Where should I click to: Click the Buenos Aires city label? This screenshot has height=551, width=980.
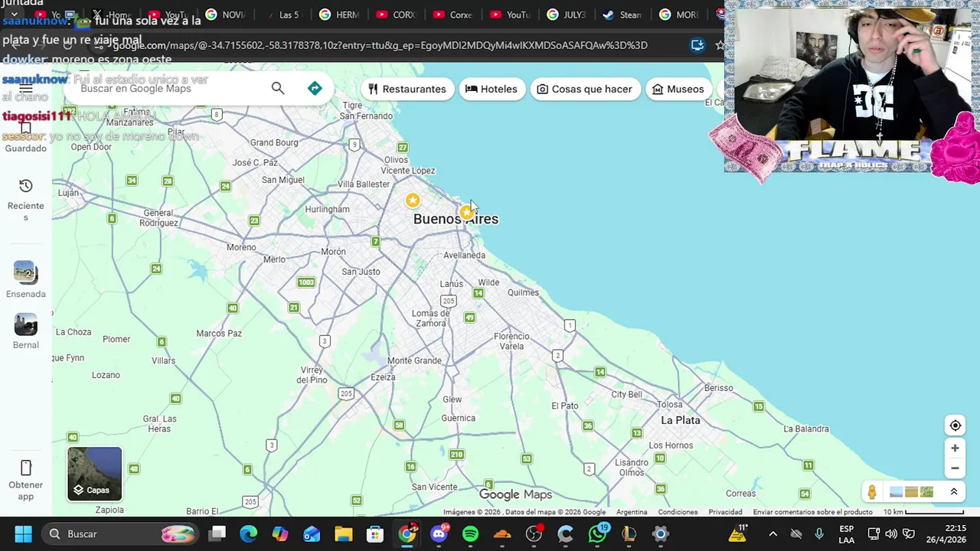click(456, 220)
